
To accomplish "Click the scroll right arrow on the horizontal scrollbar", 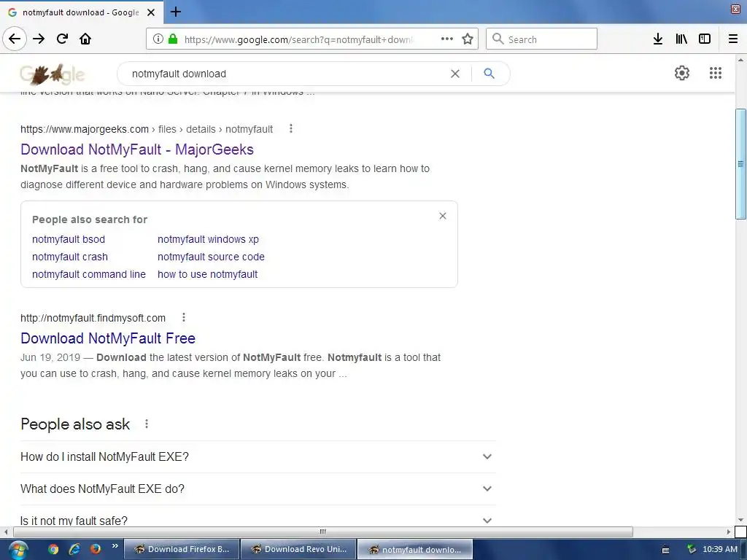I will pyautogui.click(x=729, y=532).
